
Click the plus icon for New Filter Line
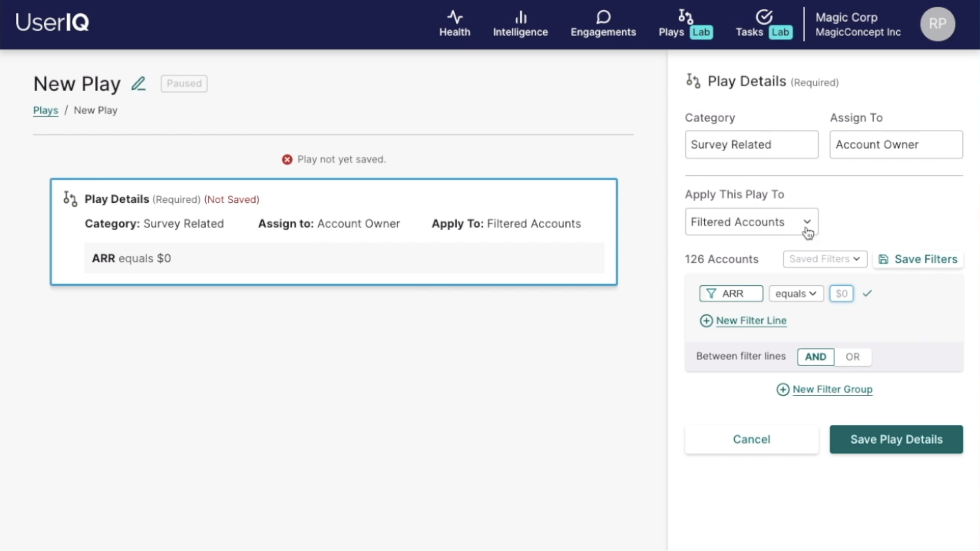(706, 321)
